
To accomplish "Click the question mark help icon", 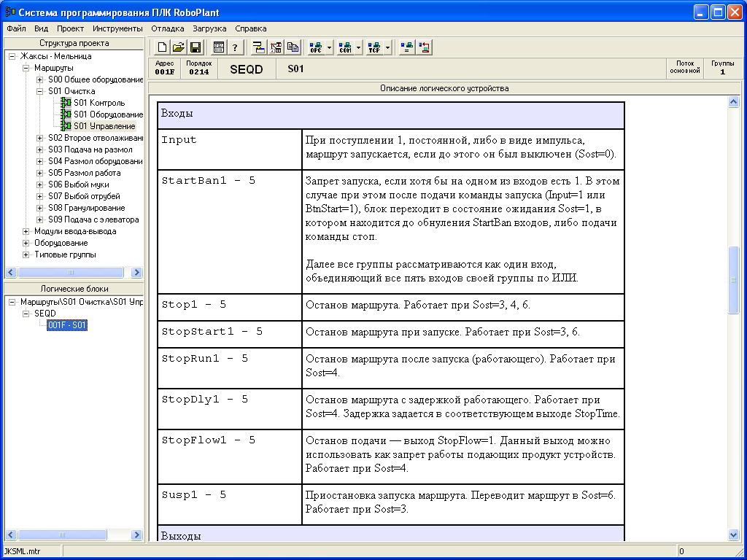I will [235, 47].
